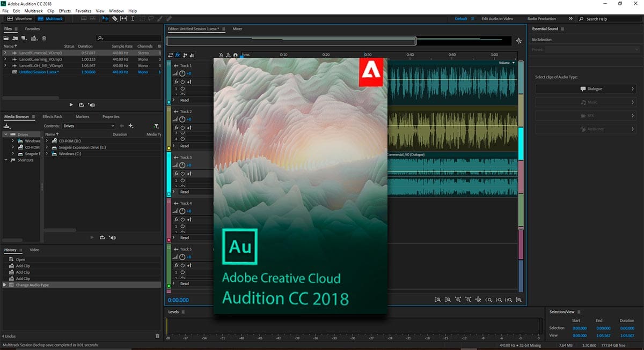The height and width of the screenshot is (350, 644).
Task: Select the Radio Production workspace
Action: pos(541,19)
